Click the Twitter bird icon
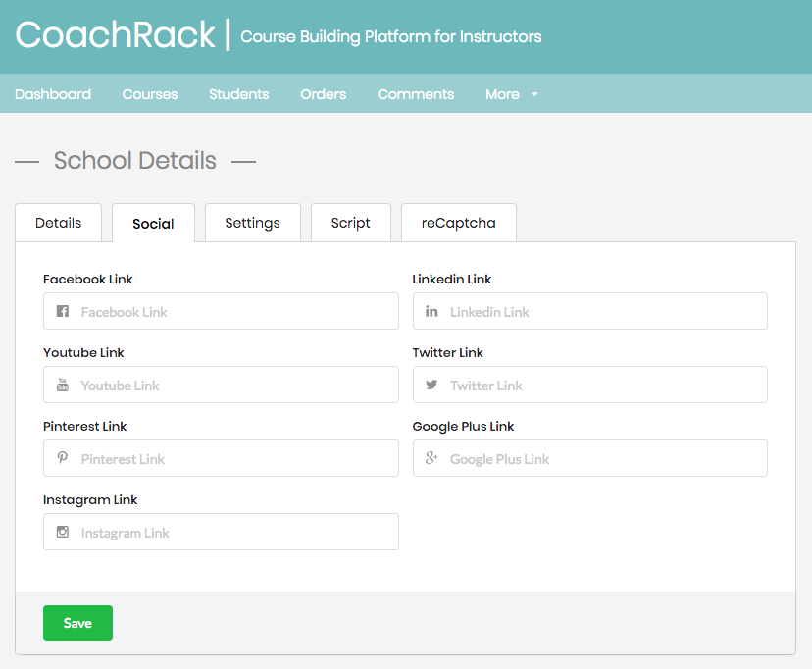812x669 pixels. pyautogui.click(x=431, y=385)
